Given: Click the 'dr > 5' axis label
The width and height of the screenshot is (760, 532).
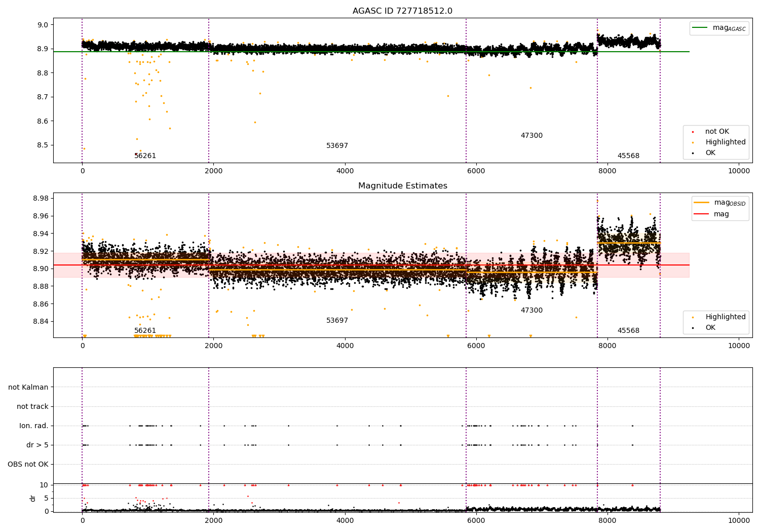Looking at the screenshot, I should tap(37, 445).
